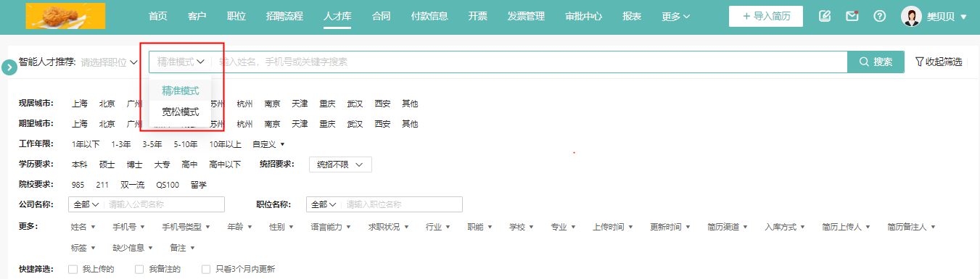Open the mail inbox icon
980x279 pixels.
click(x=852, y=16)
